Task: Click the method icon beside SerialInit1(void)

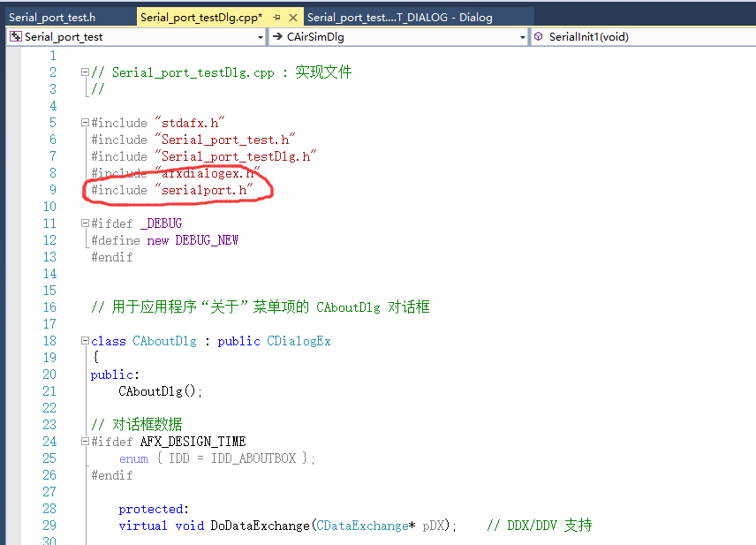Action: (537, 36)
